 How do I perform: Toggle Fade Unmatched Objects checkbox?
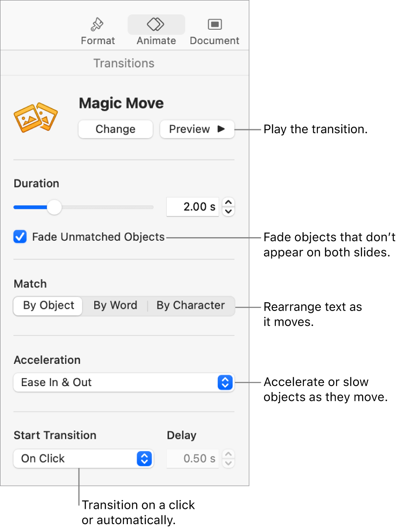pos(20,237)
